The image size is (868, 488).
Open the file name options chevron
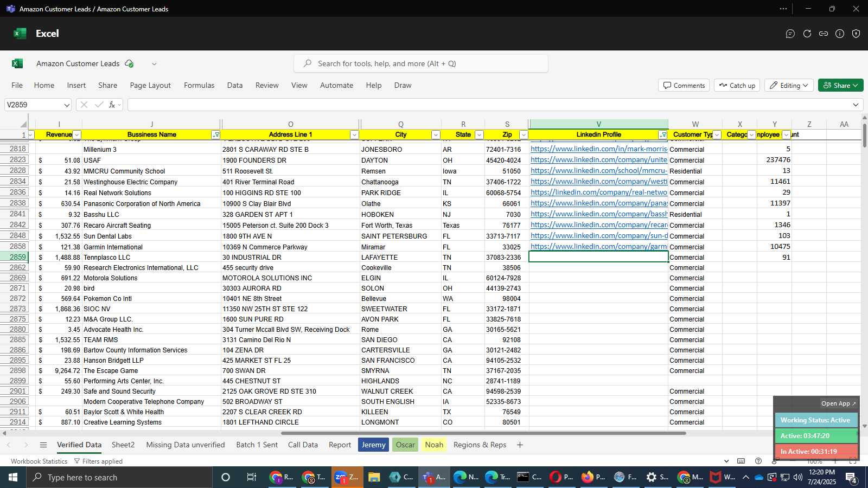click(154, 63)
